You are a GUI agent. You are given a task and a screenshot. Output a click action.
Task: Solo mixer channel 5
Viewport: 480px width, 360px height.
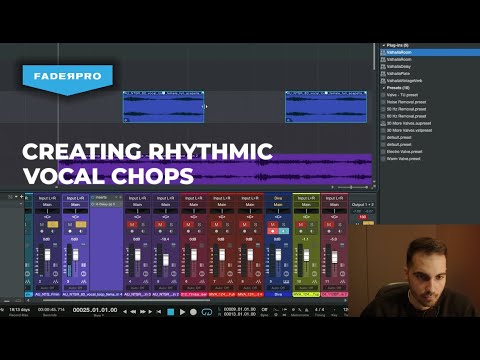pos(171,225)
